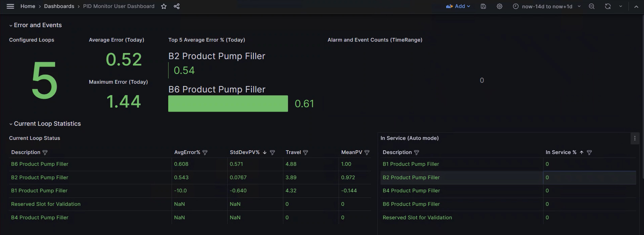Open dashboard settings gear
The height and width of the screenshot is (235, 644).
coord(499,6)
